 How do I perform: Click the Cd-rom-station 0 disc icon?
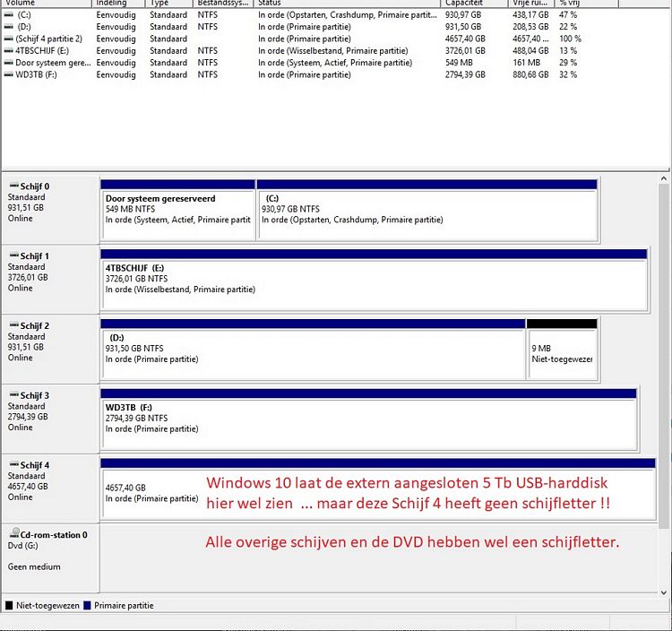tap(14, 533)
